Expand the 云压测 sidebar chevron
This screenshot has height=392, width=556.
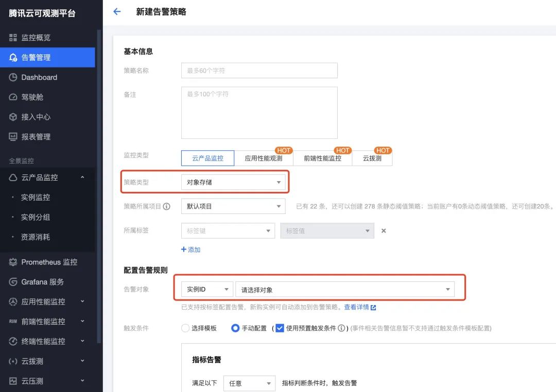82,381
